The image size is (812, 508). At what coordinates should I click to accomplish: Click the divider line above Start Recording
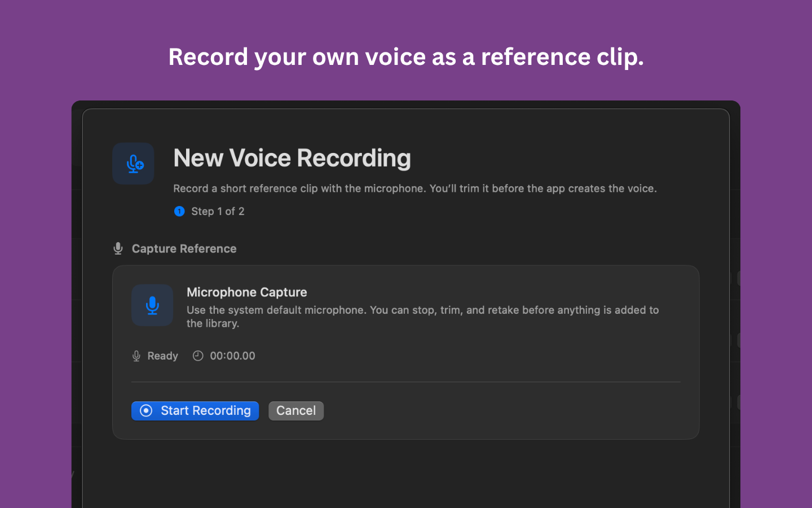(406, 382)
